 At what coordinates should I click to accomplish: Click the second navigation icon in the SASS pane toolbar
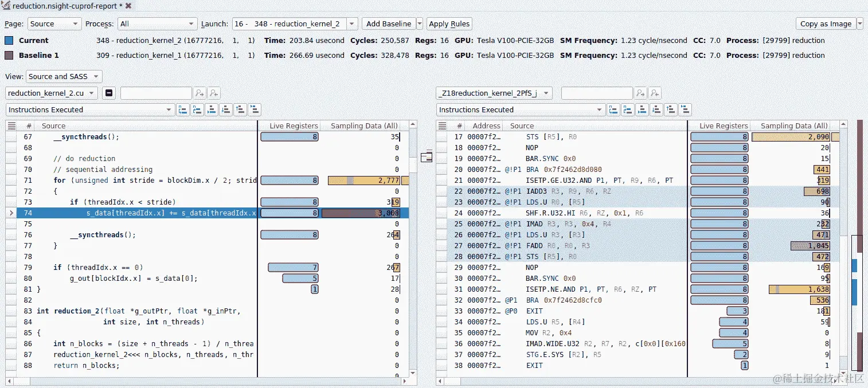(x=628, y=109)
